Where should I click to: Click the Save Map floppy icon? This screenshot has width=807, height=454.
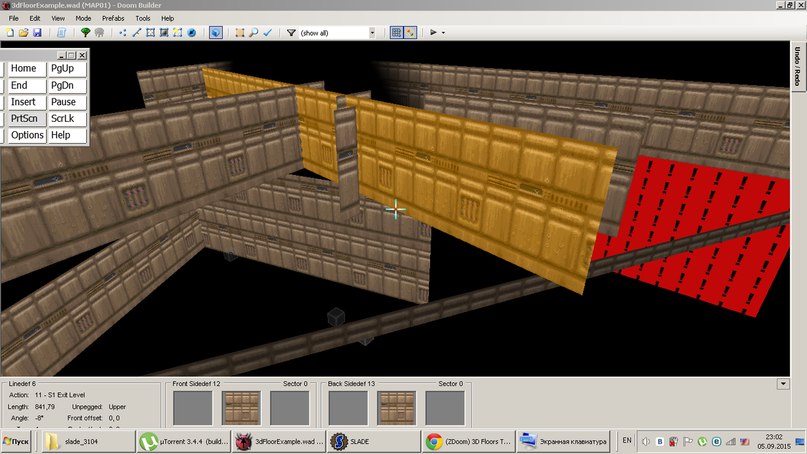[x=37, y=32]
